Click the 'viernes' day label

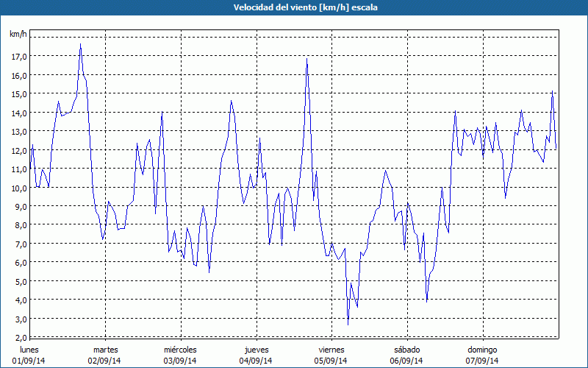tap(331, 350)
